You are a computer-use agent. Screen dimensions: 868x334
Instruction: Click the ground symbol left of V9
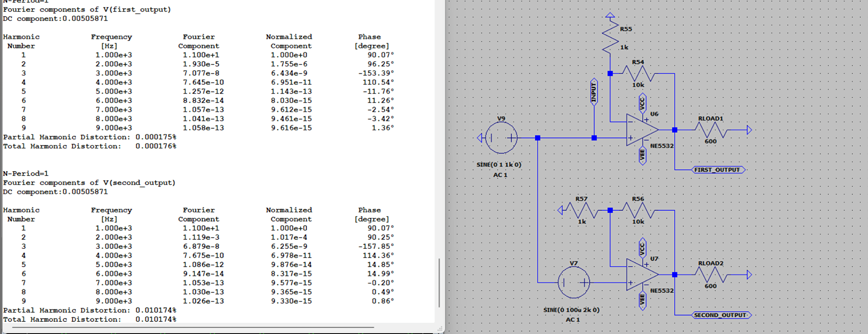(480, 138)
